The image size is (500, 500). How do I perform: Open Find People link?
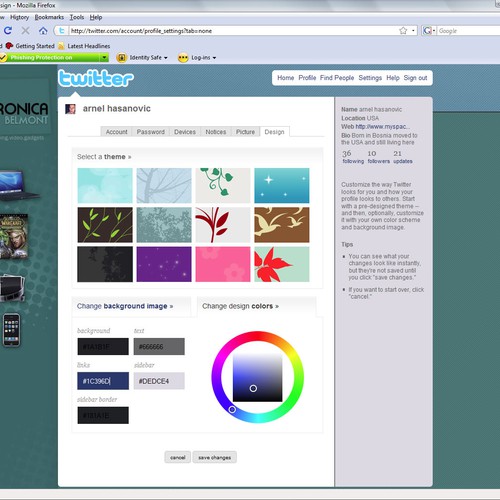click(x=337, y=78)
